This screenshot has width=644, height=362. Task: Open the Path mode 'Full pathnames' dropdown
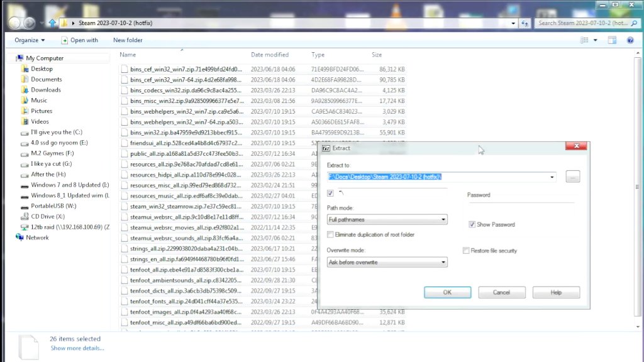click(387, 219)
